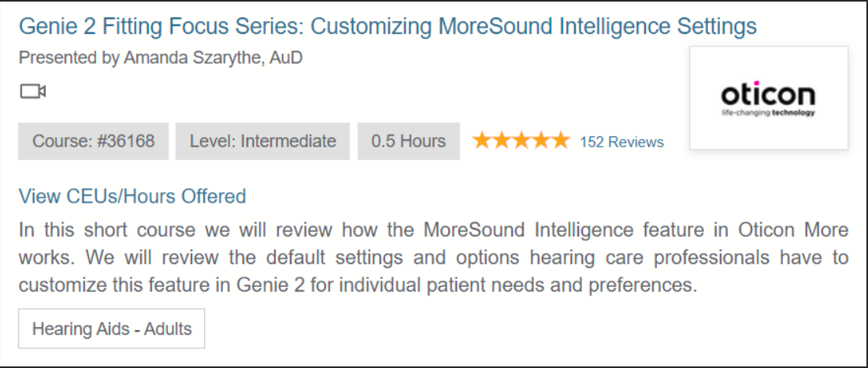Select the Hearing Aids - Adults tag
868x368 pixels.
pyautogui.click(x=112, y=329)
